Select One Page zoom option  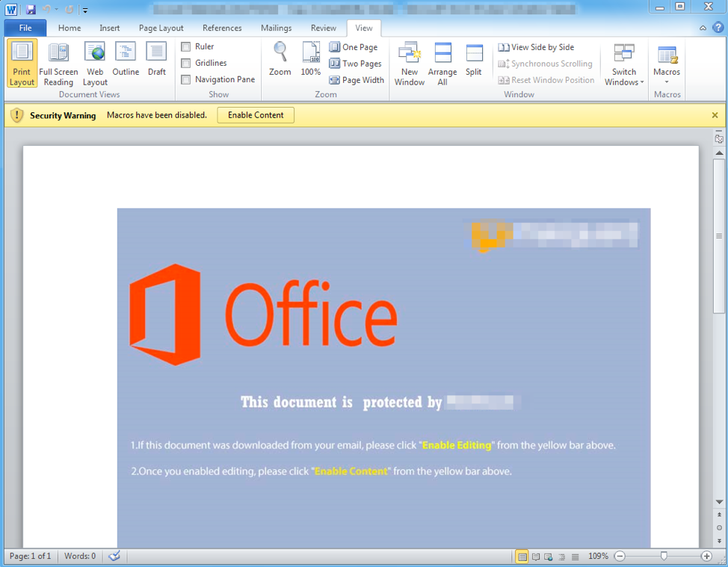[354, 47]
